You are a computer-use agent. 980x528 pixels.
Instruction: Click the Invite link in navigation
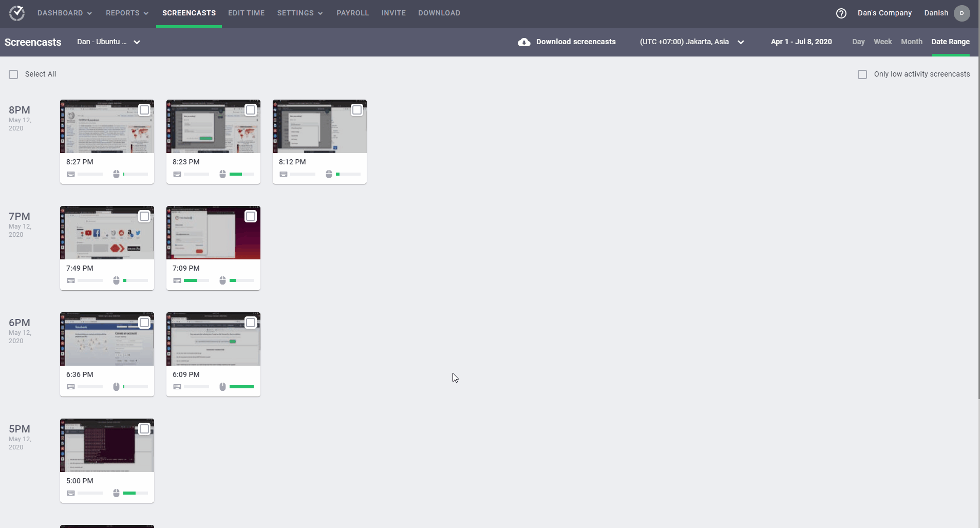[393, 13]
